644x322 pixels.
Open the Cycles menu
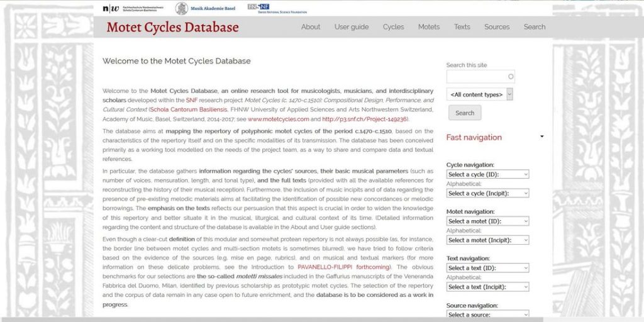pyautogui.click(x=394, y=27)
